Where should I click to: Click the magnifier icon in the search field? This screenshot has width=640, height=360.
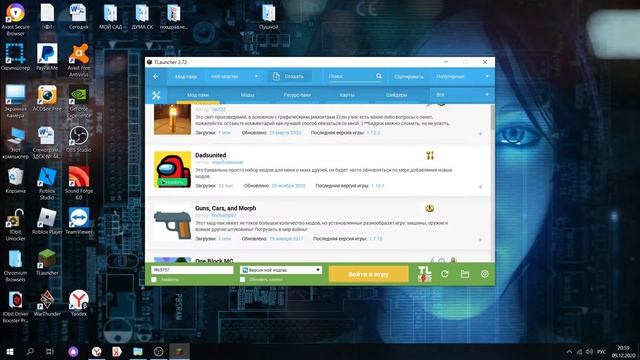point(379,76)
